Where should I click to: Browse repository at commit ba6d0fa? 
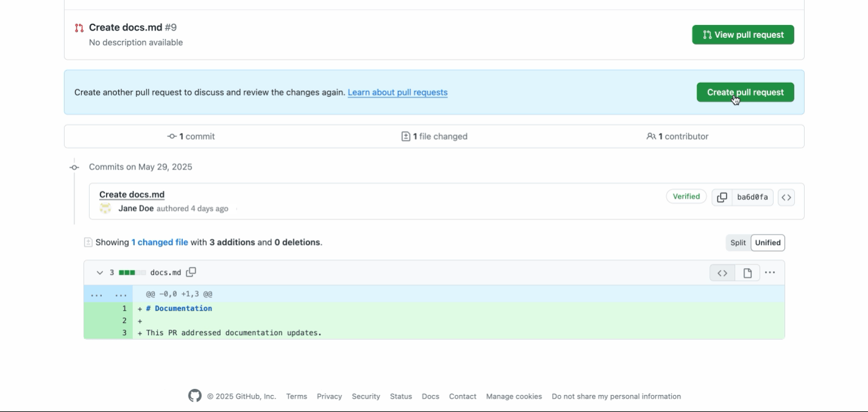pyautogui.click(x=786, y=197)
